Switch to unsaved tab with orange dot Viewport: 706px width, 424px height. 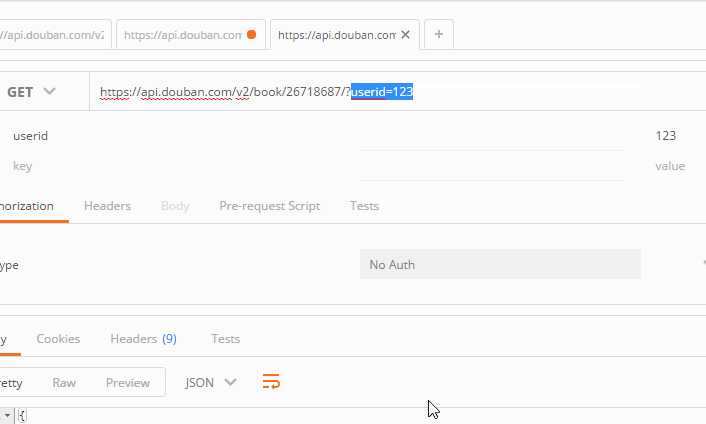[x=191, y=35]
